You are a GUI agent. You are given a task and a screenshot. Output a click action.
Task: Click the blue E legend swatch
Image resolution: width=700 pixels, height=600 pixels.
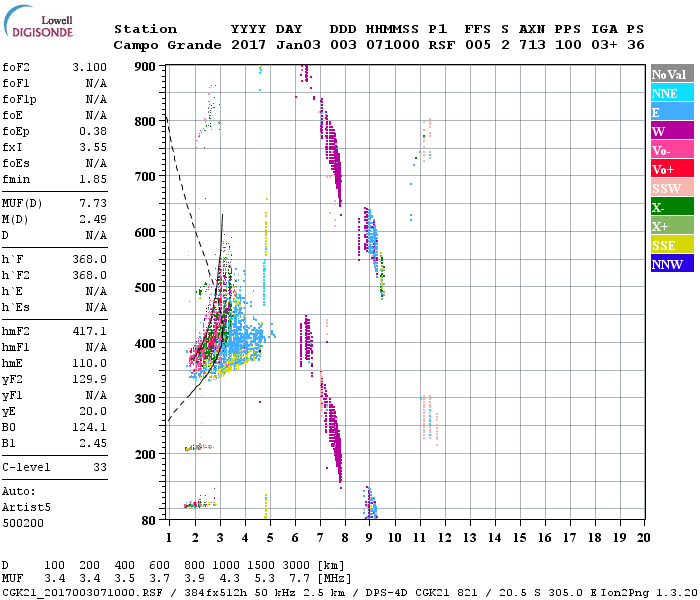672,112
